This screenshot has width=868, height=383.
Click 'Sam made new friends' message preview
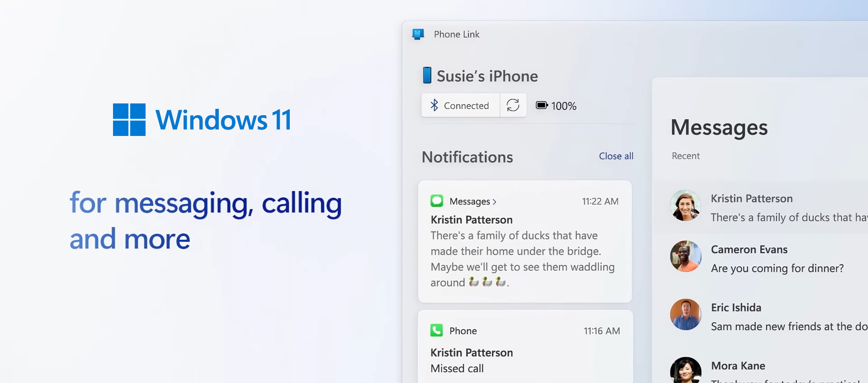pos(789,327)
